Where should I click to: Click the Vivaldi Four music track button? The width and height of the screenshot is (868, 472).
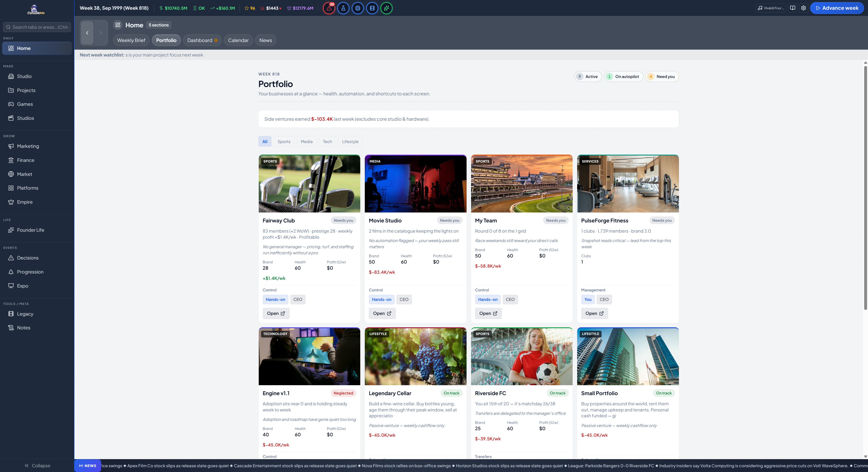click(771, 8)
